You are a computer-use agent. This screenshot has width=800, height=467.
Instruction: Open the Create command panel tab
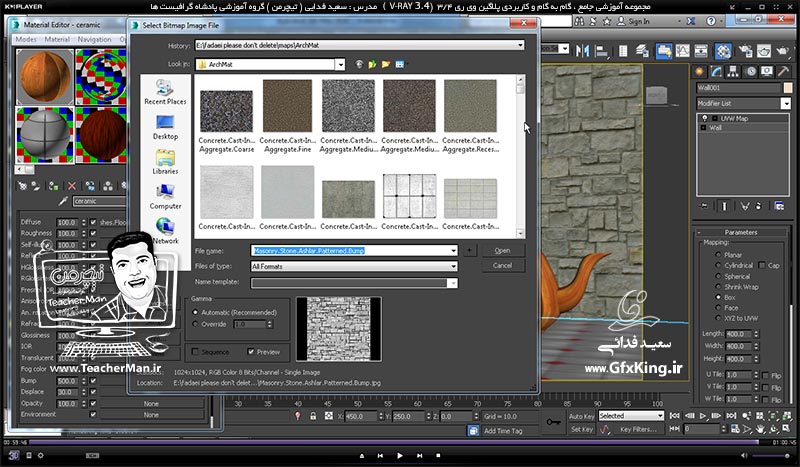(x=699, y=71)
